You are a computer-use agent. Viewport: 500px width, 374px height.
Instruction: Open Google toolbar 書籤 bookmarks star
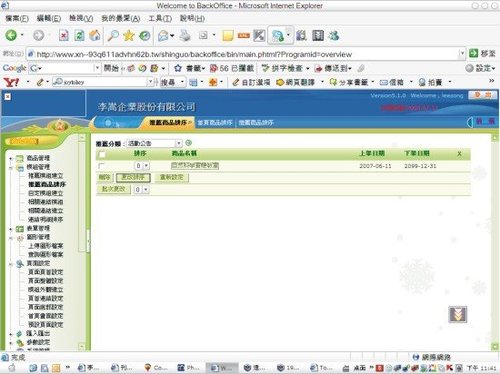[x=190, y=68]
